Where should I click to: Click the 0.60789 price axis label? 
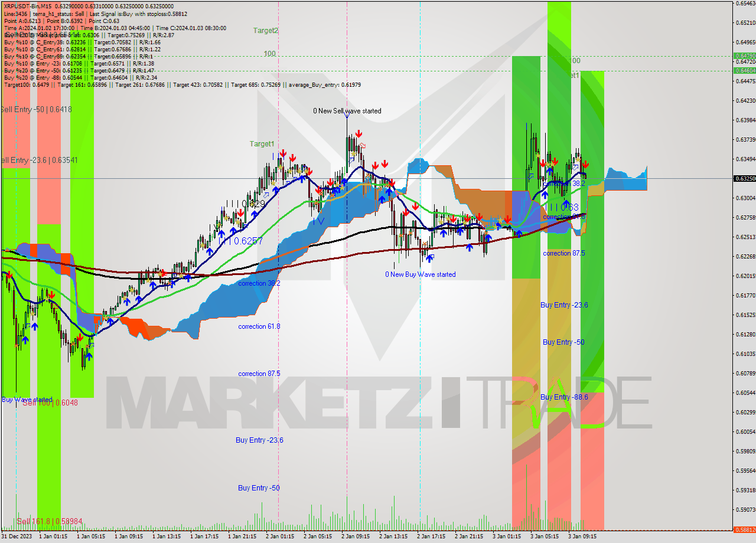pyautogui.click(x=745, y=374)
